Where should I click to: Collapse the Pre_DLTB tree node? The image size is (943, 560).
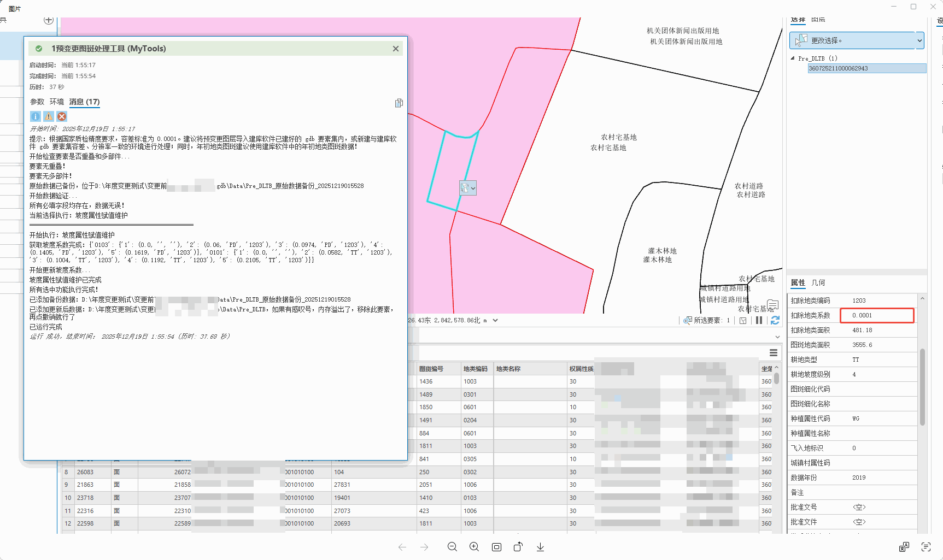pos(793,58)
